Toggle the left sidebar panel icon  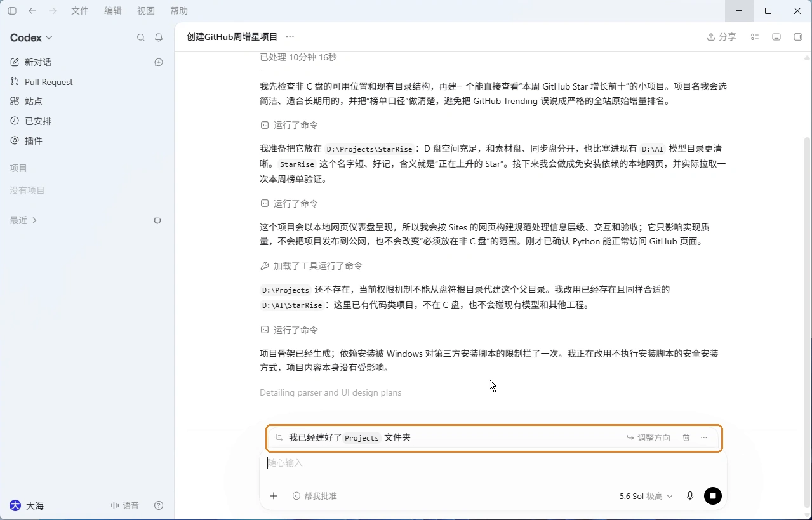point(12,11)
